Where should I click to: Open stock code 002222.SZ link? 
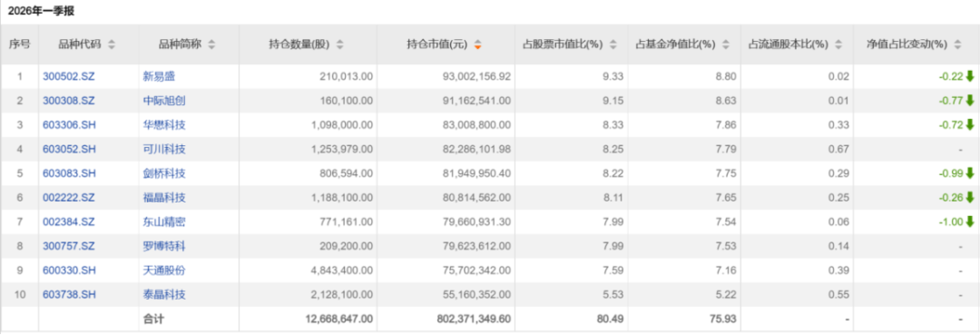pos(69,198)
